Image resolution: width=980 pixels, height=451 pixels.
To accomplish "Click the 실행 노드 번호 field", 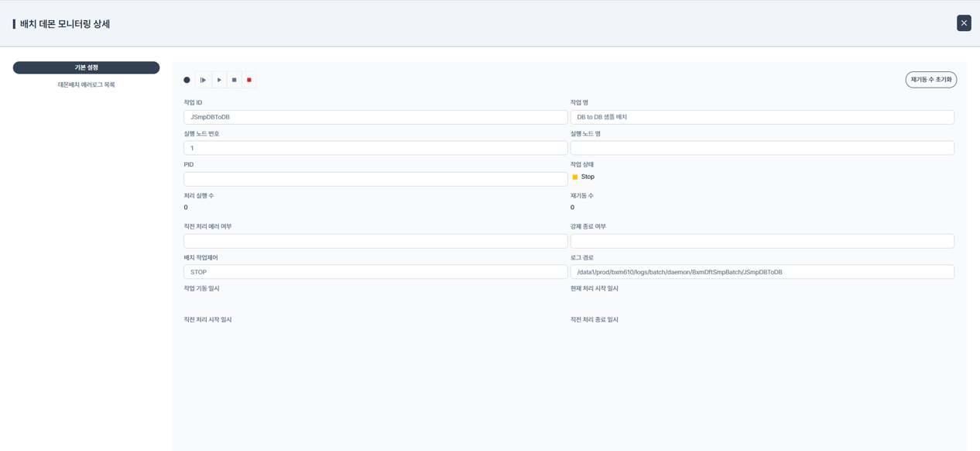I will click(x=375, y=148).
